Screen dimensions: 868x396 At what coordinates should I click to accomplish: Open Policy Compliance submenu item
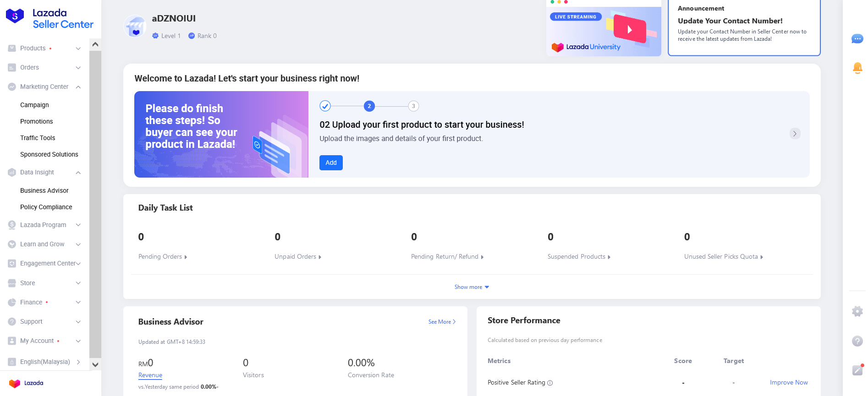tap(46, 207)
